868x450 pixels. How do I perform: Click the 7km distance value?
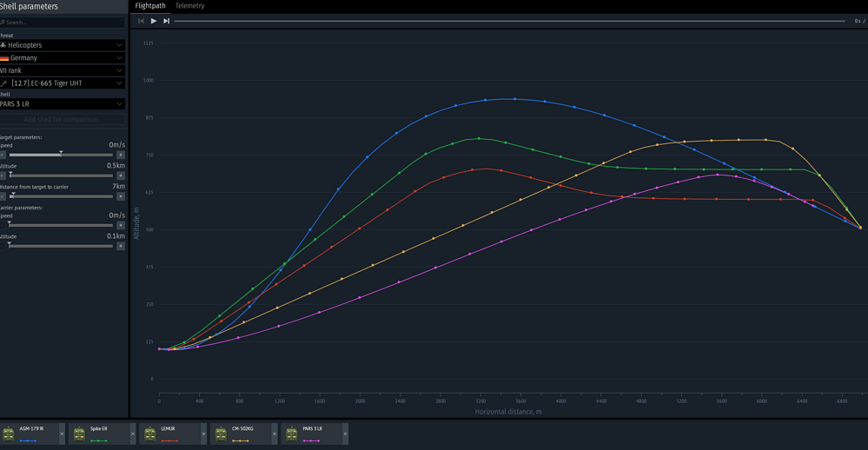119,187
